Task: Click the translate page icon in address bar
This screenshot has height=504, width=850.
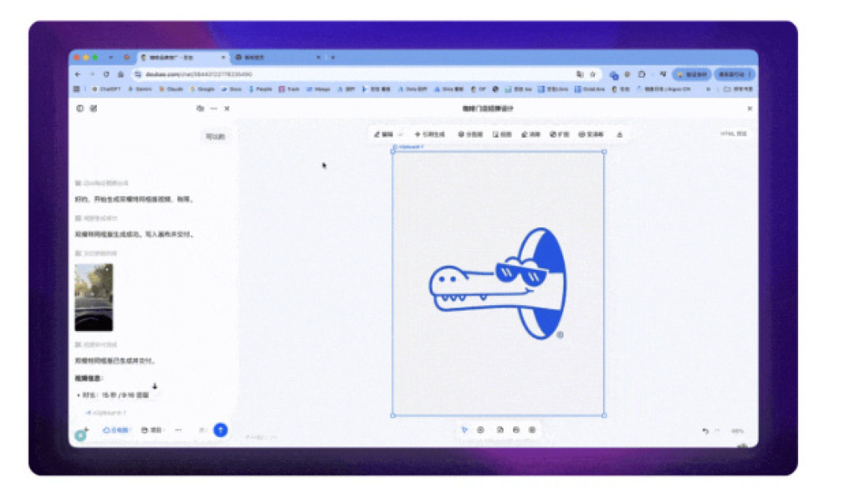Action: [x=580, y=74]
